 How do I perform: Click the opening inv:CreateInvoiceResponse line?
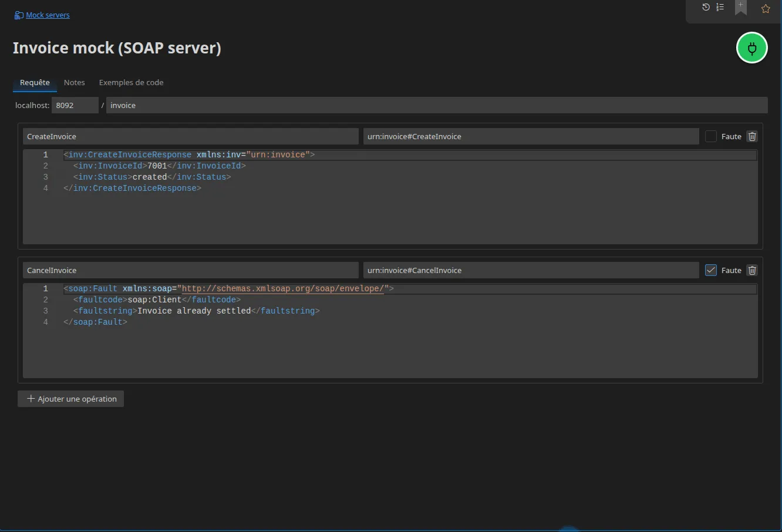tap(189, 154)
